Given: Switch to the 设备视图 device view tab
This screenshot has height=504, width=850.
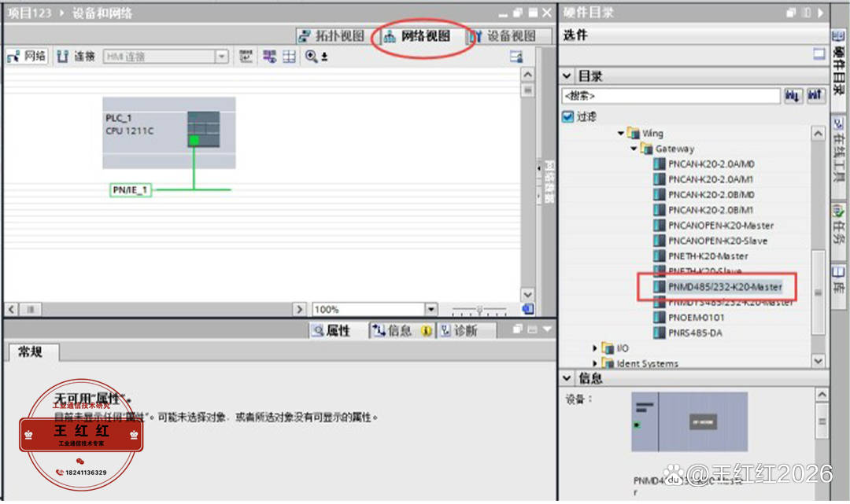Looking at the screenshot, I should click(x=503, y=36).
